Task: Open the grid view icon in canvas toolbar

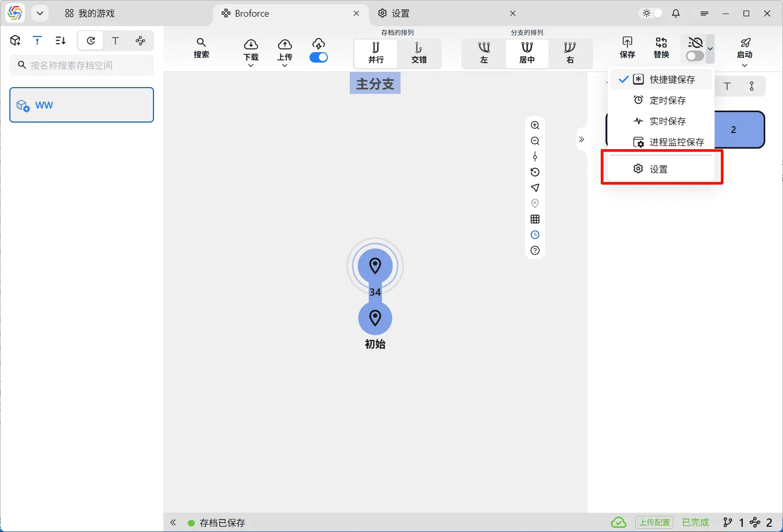Action: point(535,219)
